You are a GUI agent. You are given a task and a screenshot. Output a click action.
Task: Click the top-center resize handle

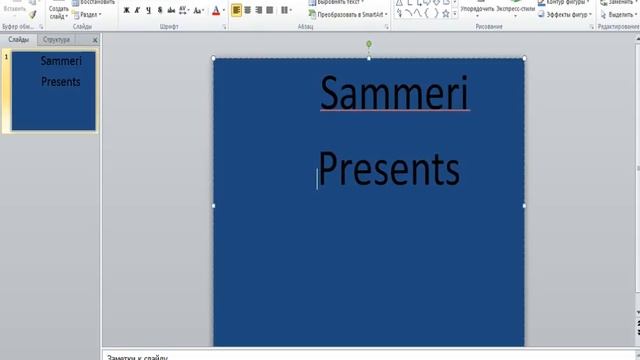[369, 58]
